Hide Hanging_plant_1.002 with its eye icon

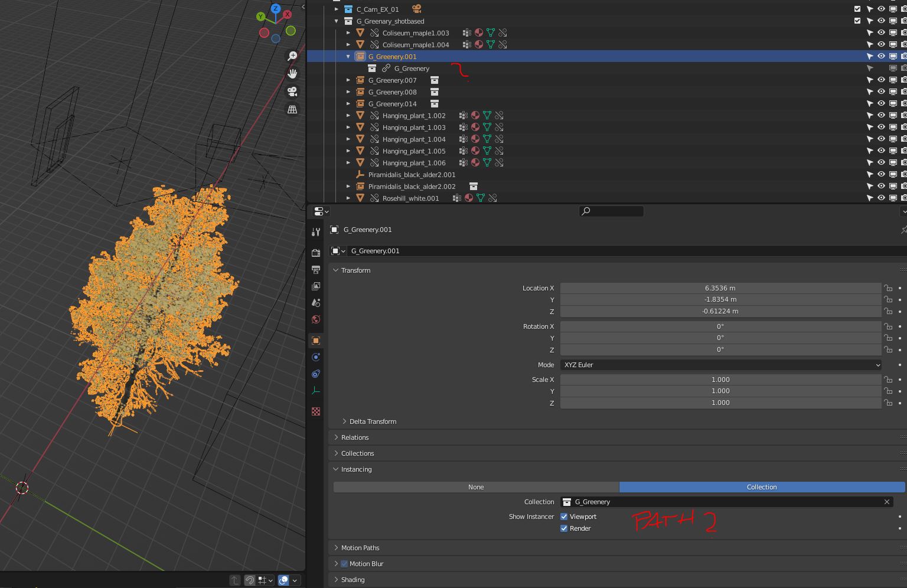coord(881,115)
